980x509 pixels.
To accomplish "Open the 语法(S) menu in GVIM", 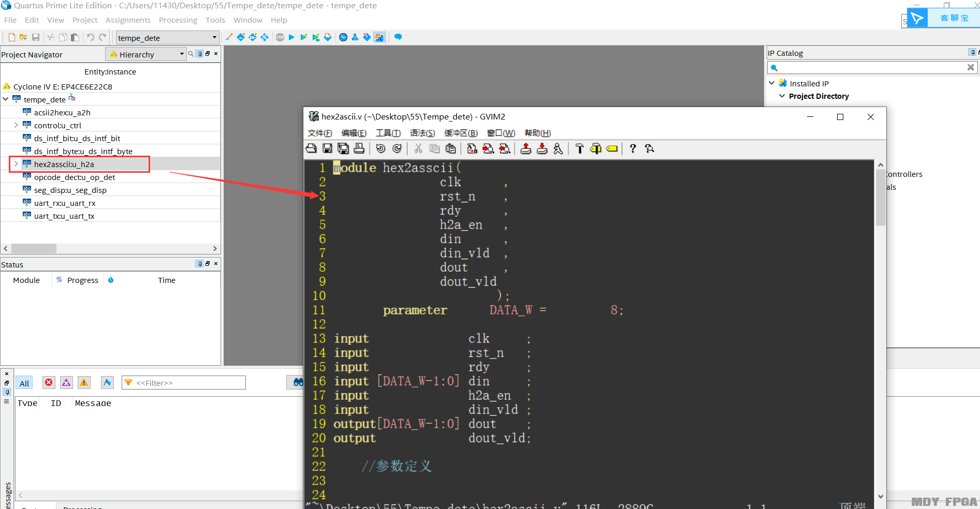I will 422,133.
